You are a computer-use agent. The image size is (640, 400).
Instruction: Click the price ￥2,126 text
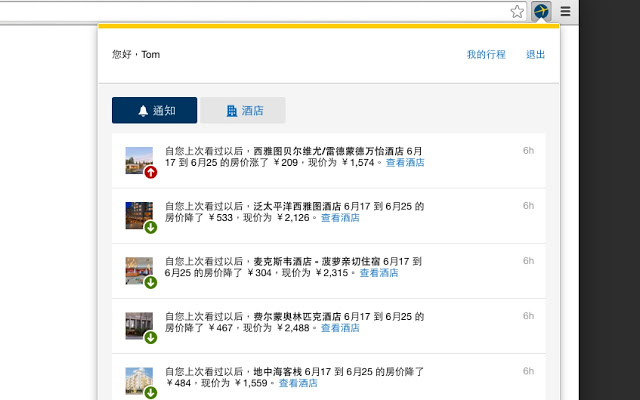[x=293, y=218]
